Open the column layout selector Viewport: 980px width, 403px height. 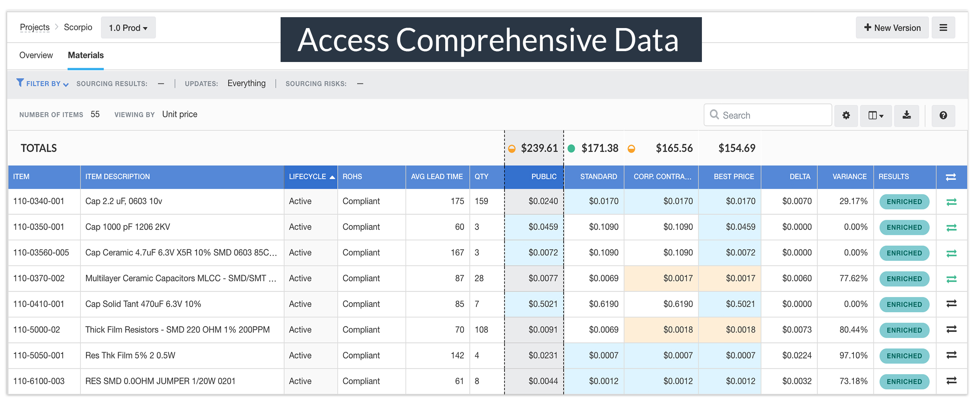point(876,115)
